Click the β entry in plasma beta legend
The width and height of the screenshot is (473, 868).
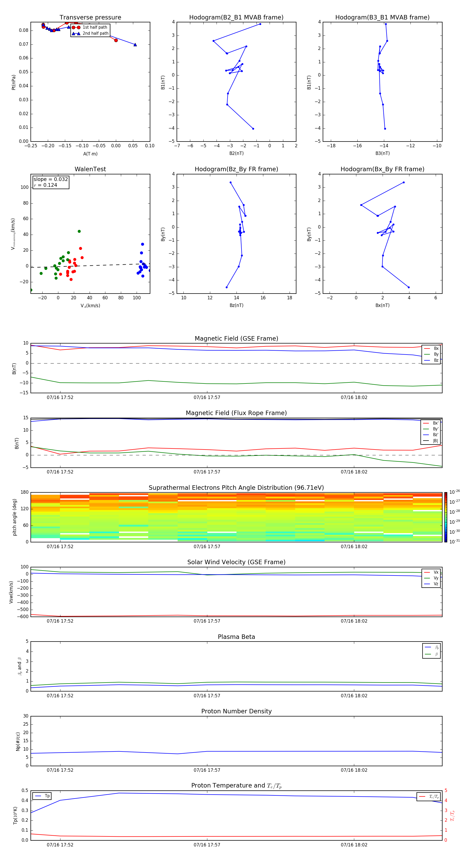pyautogui.click(x=431, y=654)
